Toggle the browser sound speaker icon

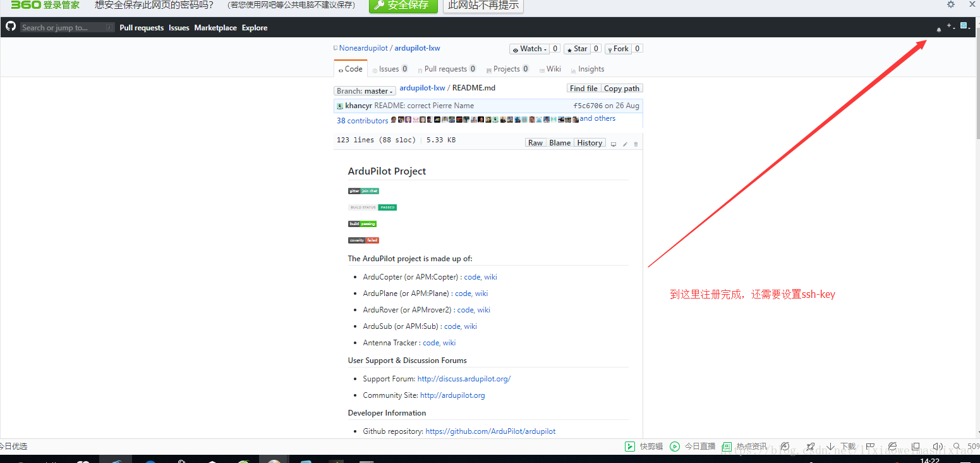938,447
